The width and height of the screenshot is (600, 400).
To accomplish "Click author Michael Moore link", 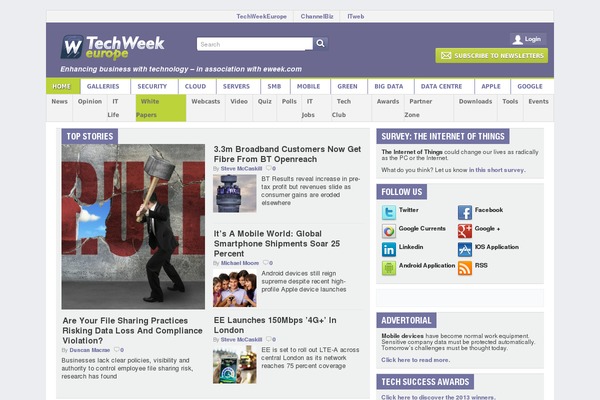I will pyautogui.click(x=240, y=263).
